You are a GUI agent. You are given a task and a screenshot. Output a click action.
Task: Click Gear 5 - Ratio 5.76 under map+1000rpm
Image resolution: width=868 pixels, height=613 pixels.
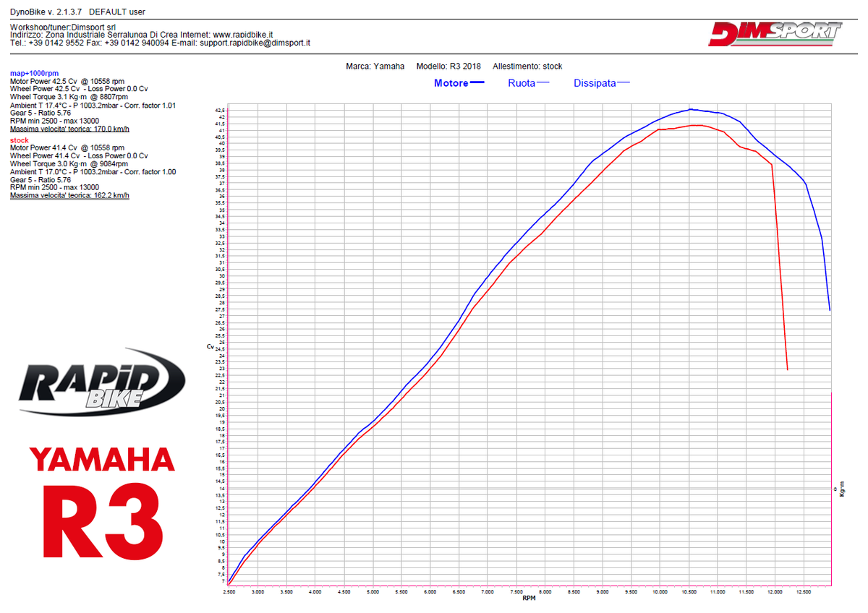click(x=40, y=113)
